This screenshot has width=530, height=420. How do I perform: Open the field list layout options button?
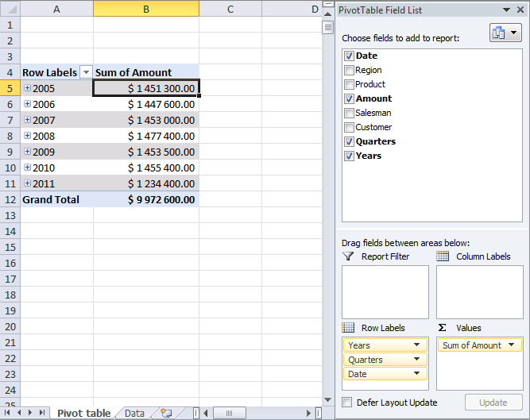pos(505,33)
